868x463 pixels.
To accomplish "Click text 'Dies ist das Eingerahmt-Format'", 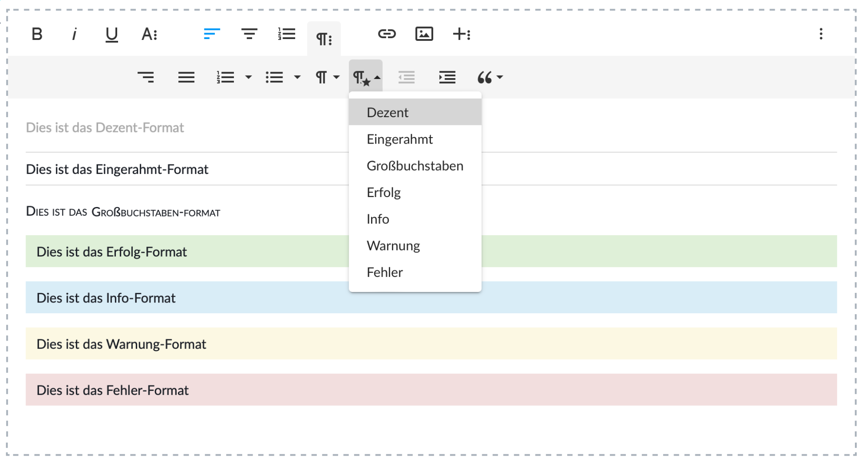I will [117, 169].
